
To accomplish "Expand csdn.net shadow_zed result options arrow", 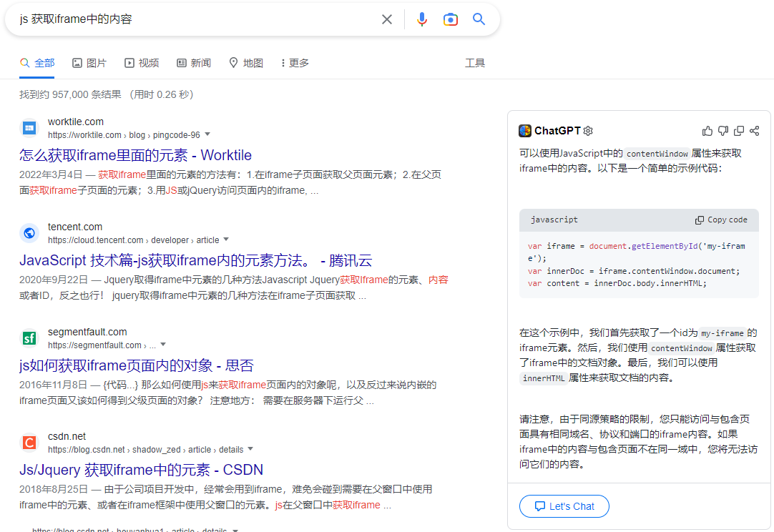I will (x=250, y=449).
